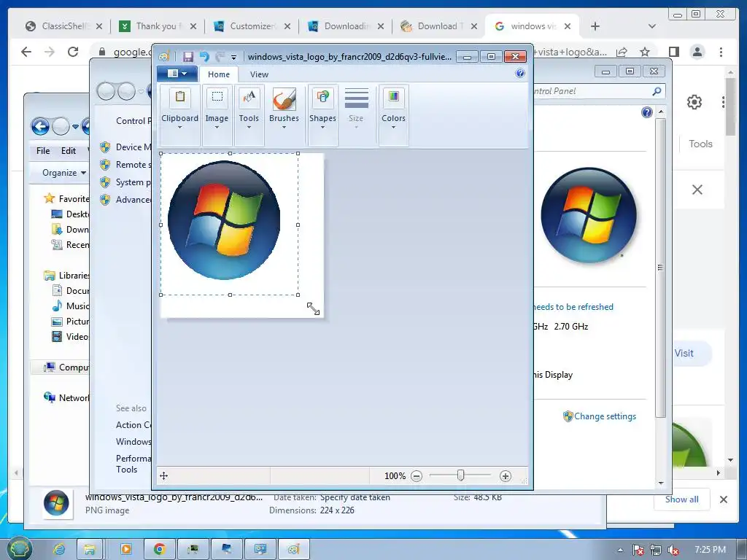Close the Google image preview panel X
Screen dimensions: 747x560
tap(697, 190)
